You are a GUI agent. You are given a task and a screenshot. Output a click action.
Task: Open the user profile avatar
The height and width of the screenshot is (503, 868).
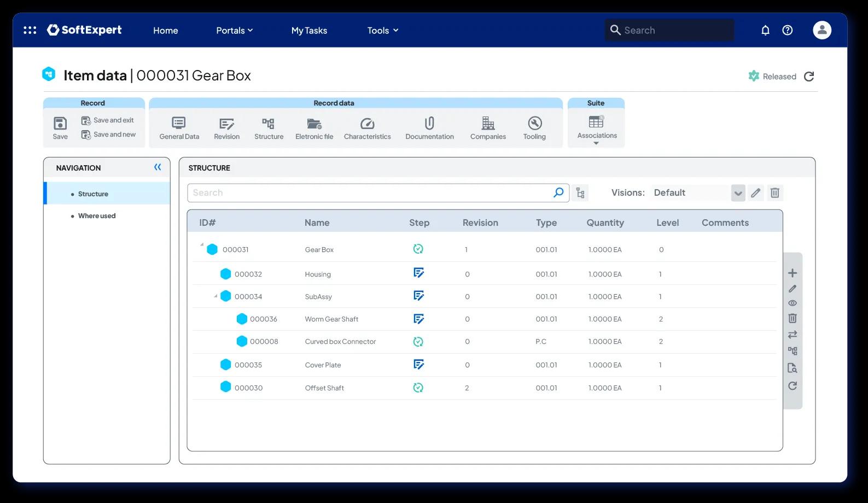822,30
